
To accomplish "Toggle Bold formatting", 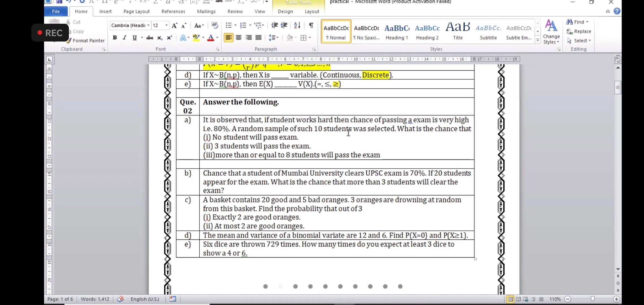I will pyautogui.click(x=115, y=38).
